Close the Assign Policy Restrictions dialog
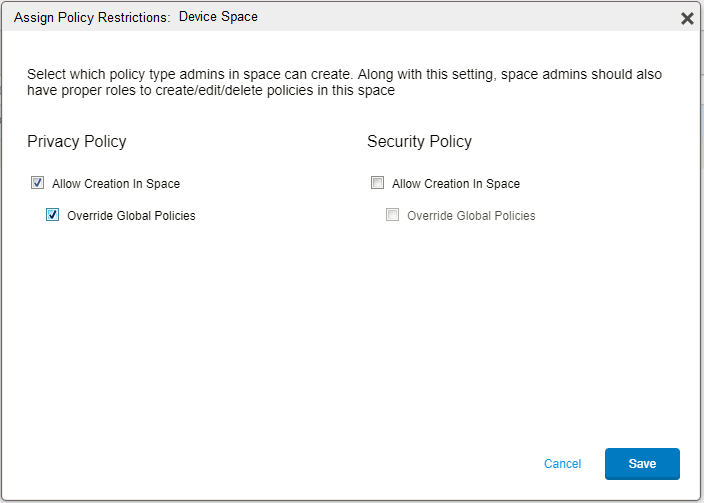The width and height of the screenshot is (704, 503). pos(687,18)
